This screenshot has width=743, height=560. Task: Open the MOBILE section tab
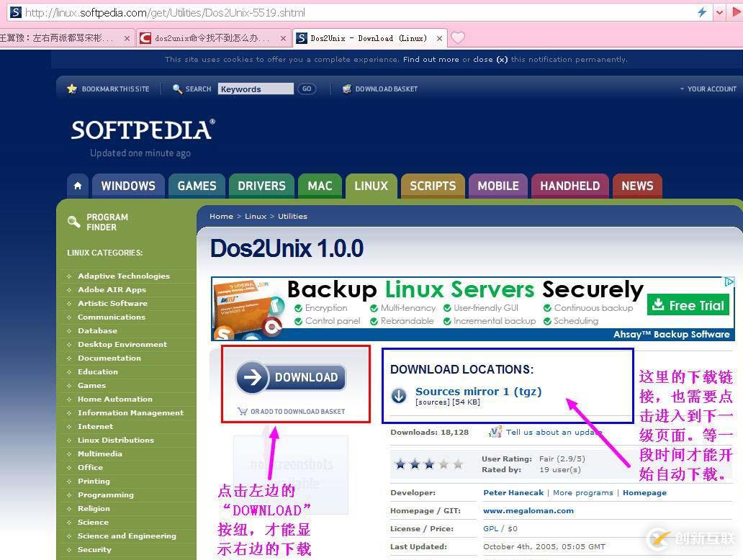(498, 186)
